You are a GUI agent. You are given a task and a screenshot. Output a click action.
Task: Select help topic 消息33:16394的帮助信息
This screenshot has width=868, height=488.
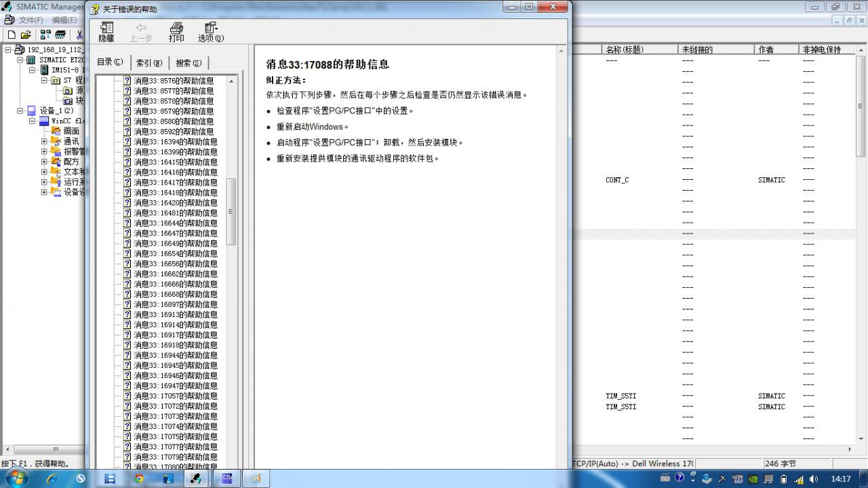[x=175, y=142]
